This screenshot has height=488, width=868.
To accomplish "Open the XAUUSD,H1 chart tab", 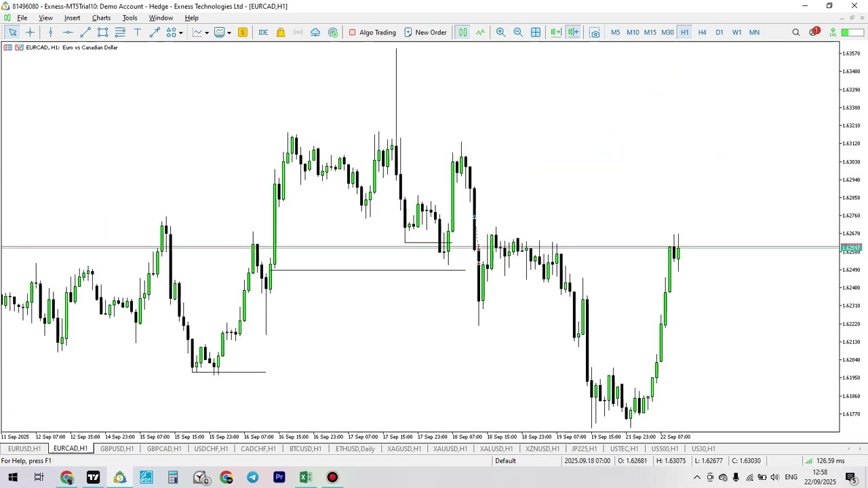I will point(450,449).
